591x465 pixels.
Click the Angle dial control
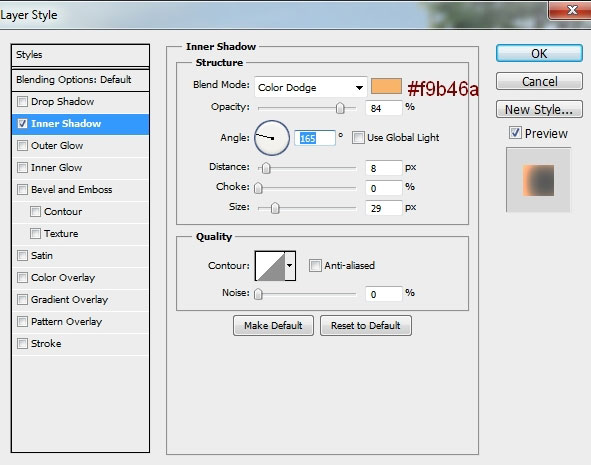[x=272, y=138]
